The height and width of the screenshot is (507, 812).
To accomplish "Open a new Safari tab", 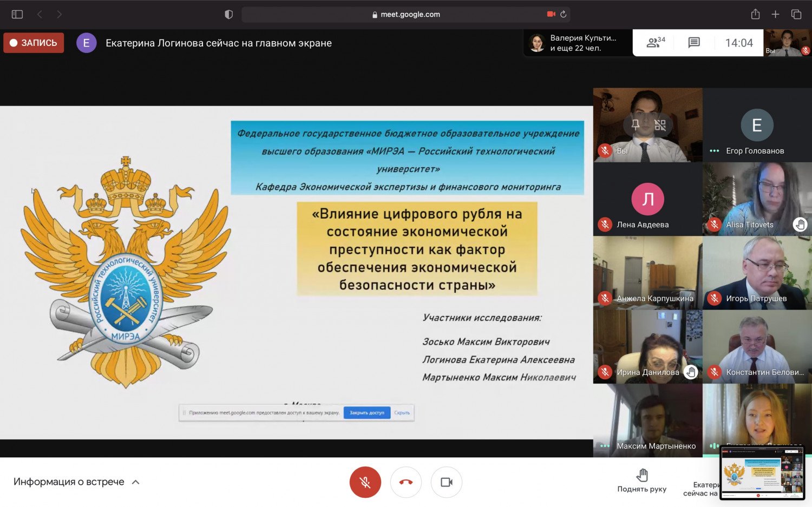I will pos(775,15).
